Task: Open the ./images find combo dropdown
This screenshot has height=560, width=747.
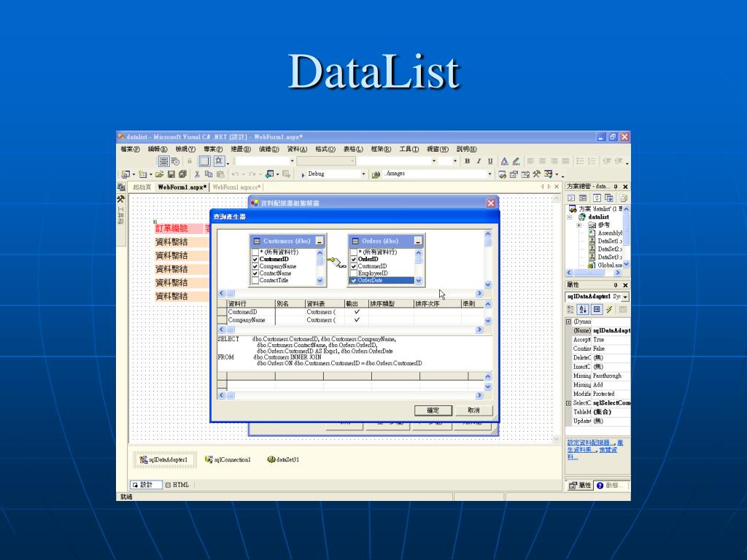Action: [489, 174]
